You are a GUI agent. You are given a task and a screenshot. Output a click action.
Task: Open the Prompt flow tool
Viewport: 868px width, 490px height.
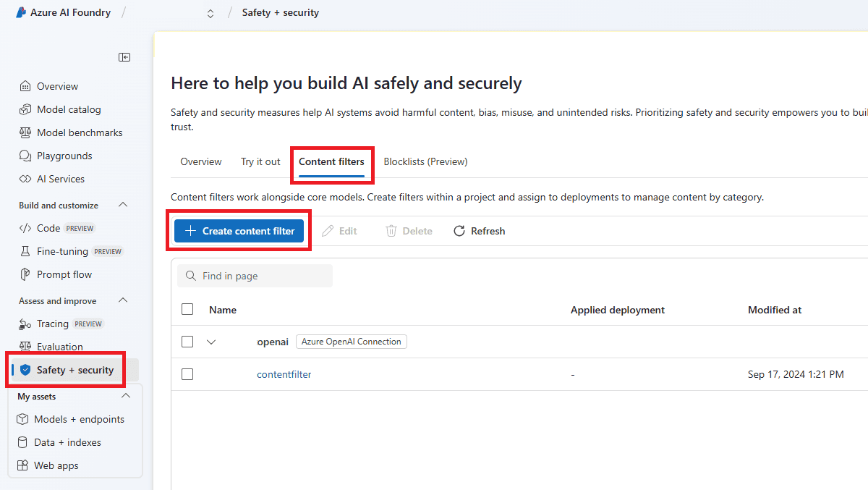64,274
